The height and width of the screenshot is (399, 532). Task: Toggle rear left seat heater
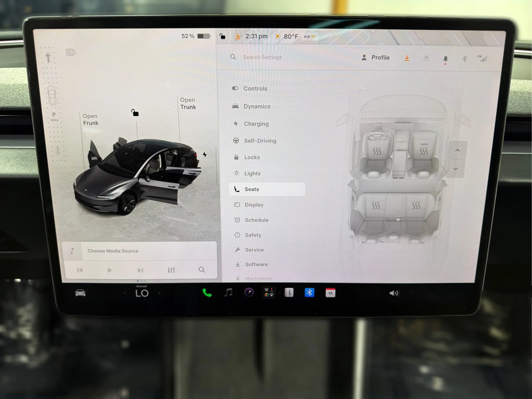(x=376, y=205)
